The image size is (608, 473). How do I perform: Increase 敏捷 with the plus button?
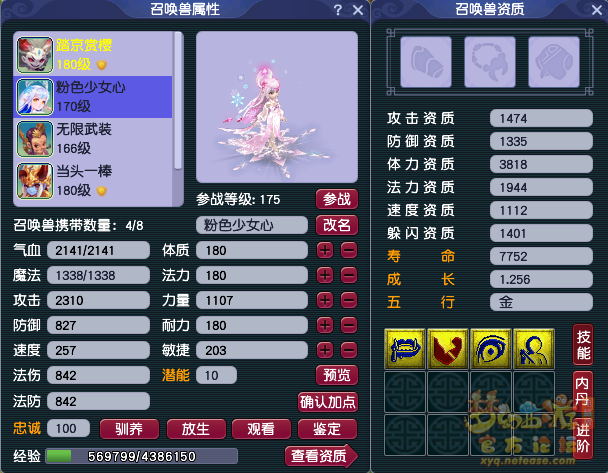(x=325, y=350)
